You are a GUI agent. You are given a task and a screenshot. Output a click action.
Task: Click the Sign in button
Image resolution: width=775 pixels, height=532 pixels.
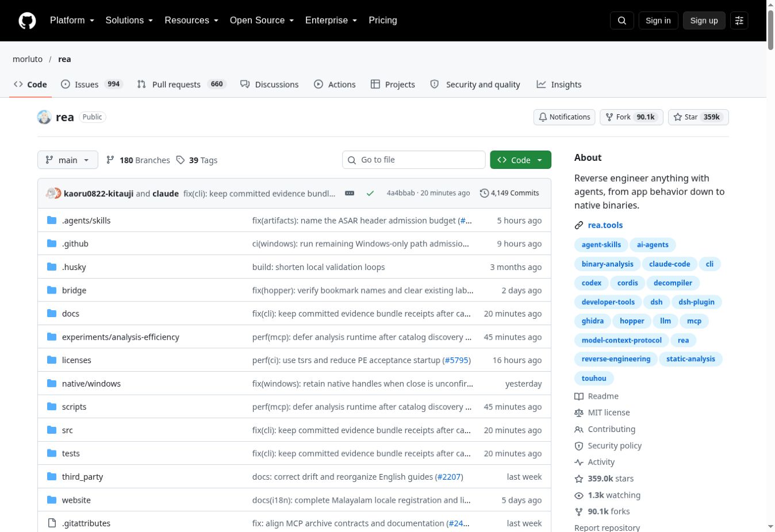point(658,21)
